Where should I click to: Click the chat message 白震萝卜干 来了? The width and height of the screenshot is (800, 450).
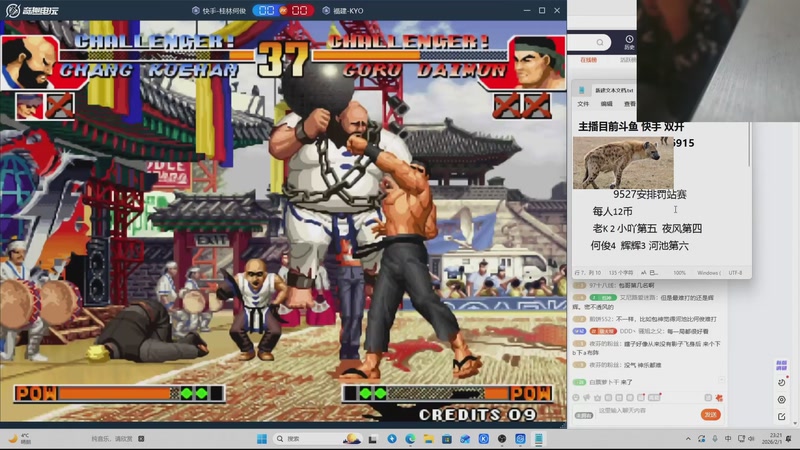603,382
